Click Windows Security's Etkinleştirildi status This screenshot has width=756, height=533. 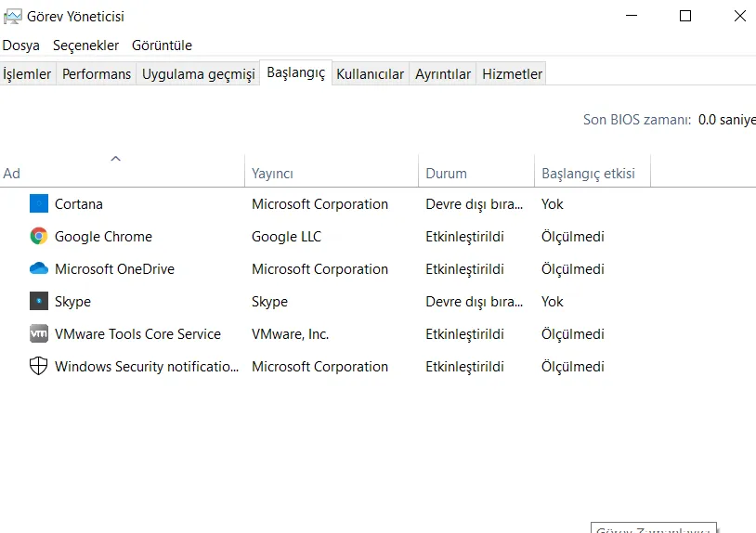(464, 367)
